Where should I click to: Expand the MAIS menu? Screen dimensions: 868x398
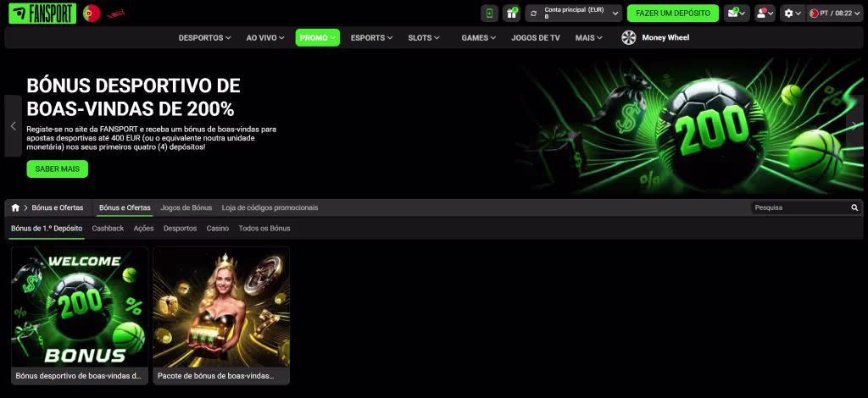(x=588, y=37)
